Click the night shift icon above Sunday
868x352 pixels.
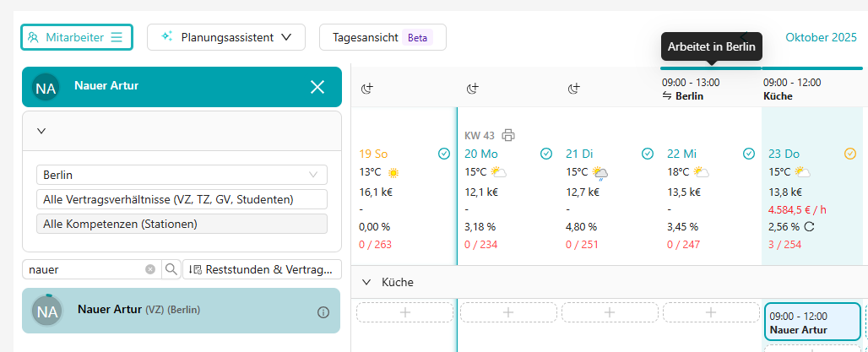pyautogui.click(x=367, y=89)
